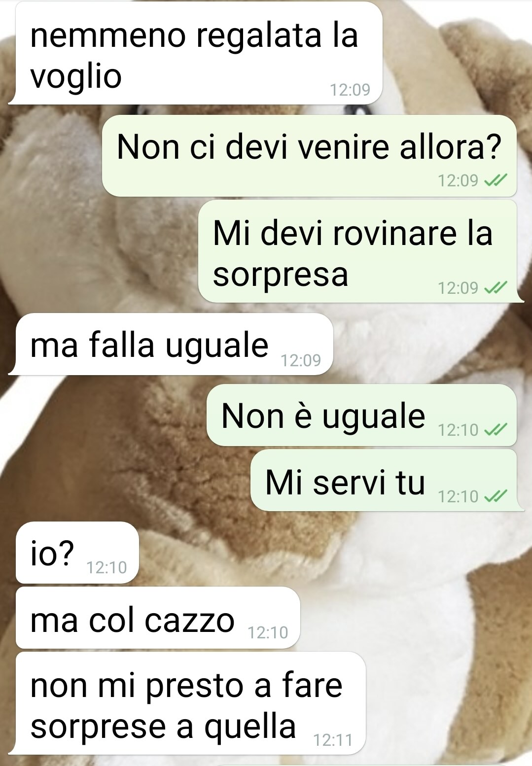Click read receipt ticks on 'Mi servi tu'

pyautogui.click(x=496, y=496)
